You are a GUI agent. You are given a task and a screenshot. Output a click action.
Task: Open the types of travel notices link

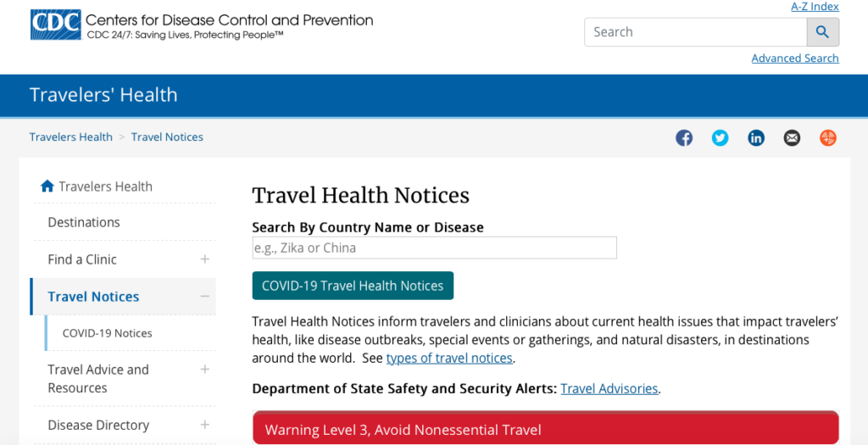coord(449,358)
